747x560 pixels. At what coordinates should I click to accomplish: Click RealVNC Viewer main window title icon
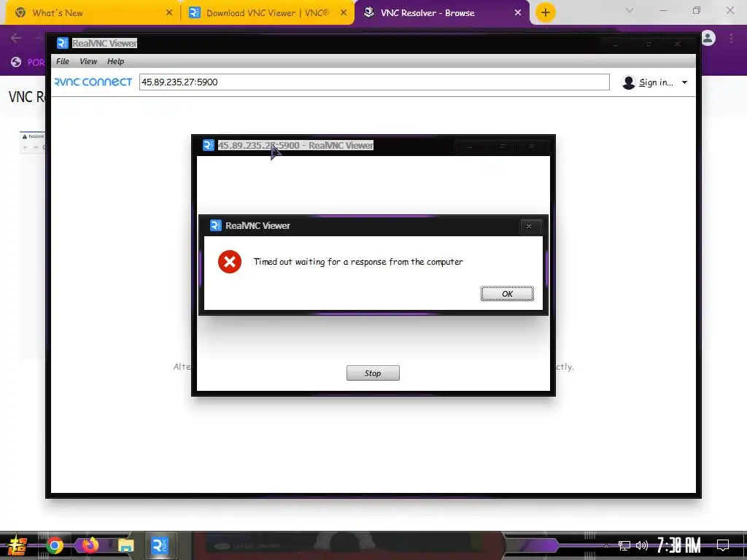click(63, 43)
